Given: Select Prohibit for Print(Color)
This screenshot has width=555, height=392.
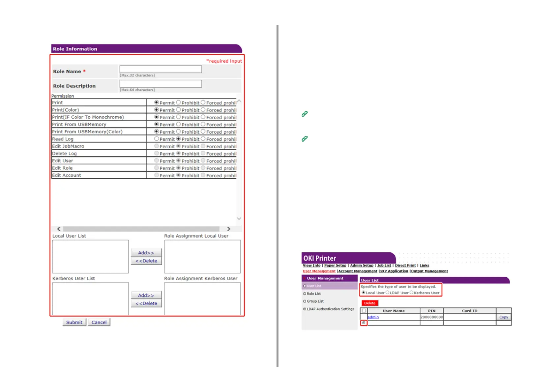Looking at the screenshot, I should [178, 110].
